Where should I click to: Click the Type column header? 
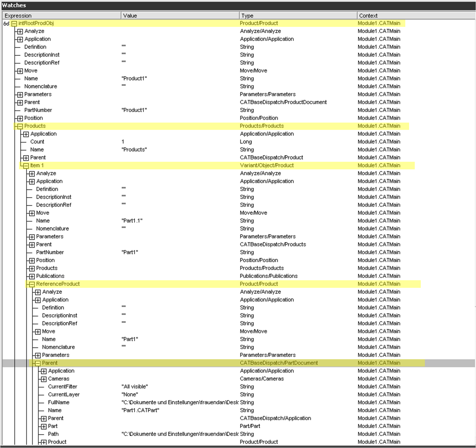tap(298, 15)
